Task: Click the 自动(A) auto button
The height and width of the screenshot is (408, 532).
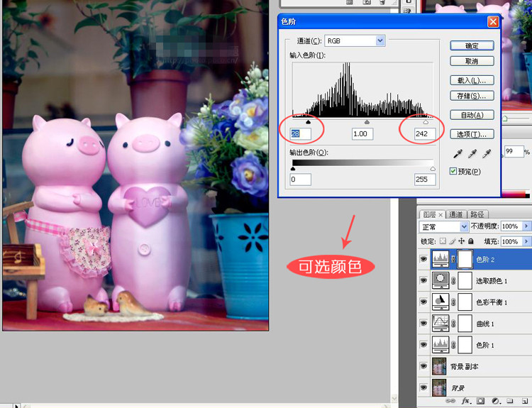Action: coord(472,115)
